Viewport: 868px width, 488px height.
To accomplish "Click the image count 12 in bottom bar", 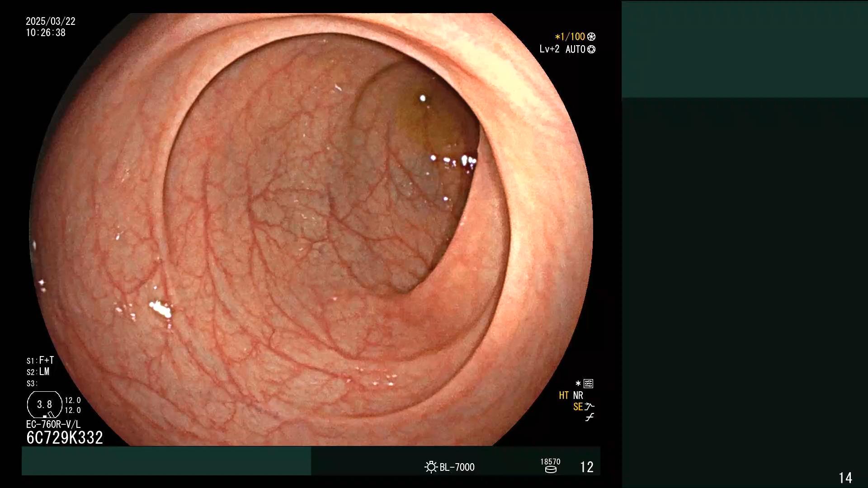I will (x=587, y=467).
